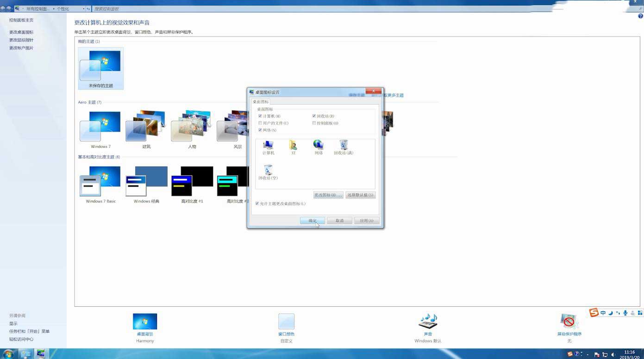Select the 建筑 Aero theme

(x=146, y=129)
